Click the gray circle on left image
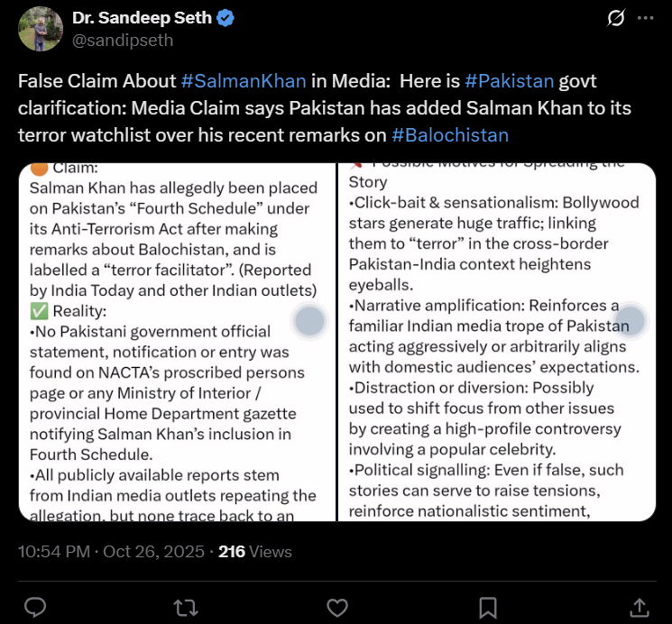This screenshot has width=672, height=624. pos(309,322)
